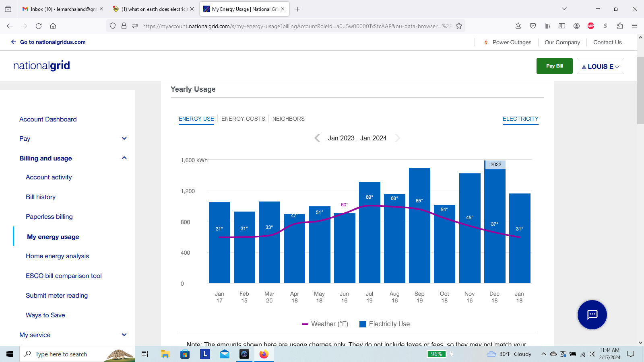Click the Firefox View icon in tab bar
644x362 pixels.
point(8,9)
